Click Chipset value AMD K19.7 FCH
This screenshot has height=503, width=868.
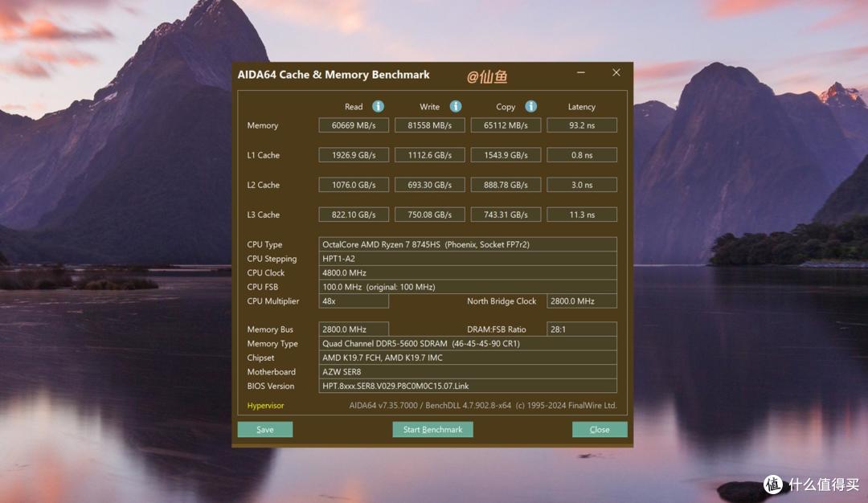coord(468,358)
